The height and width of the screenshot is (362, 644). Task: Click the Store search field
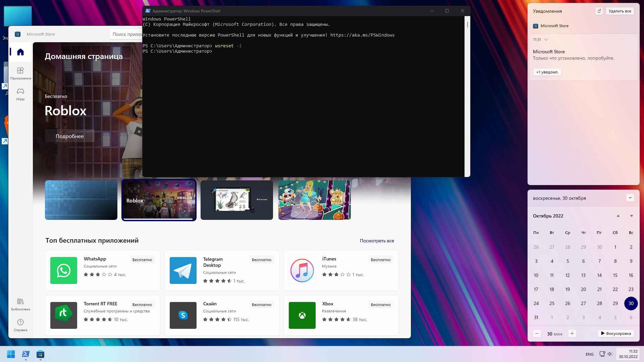[126, 34]
